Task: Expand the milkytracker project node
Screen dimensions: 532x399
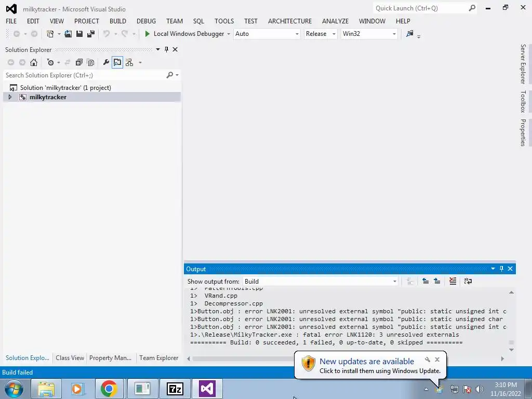Action: click(10, 97)
